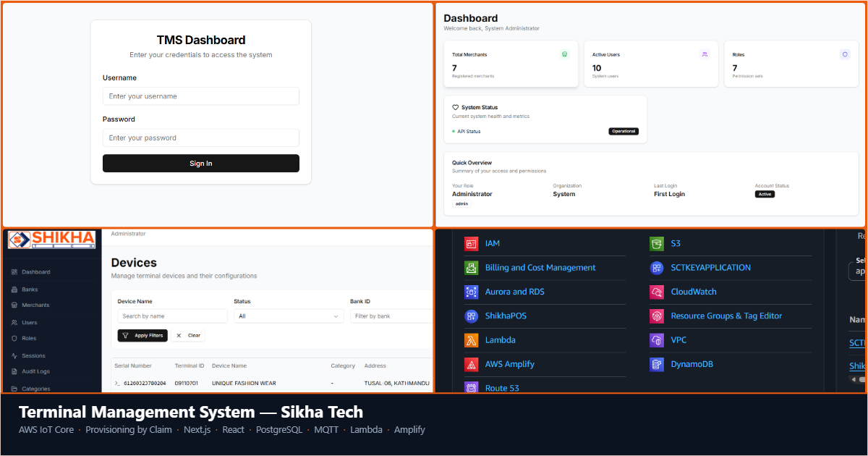Click the Categories sidebar folder icon
This screenshot has height=456, width=868.
(14, 389)
